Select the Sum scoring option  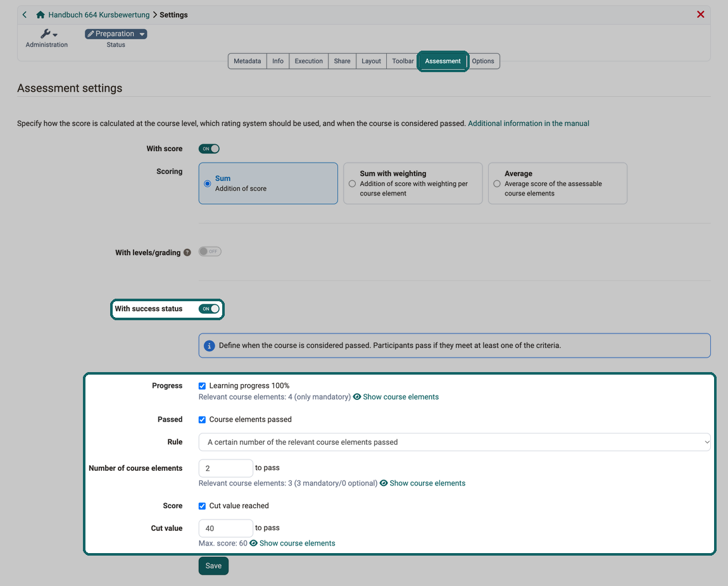coord(268,184)
